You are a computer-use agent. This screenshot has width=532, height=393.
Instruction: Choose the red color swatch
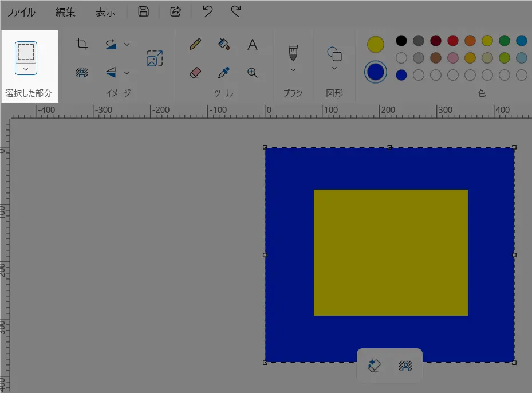point(453,41)
